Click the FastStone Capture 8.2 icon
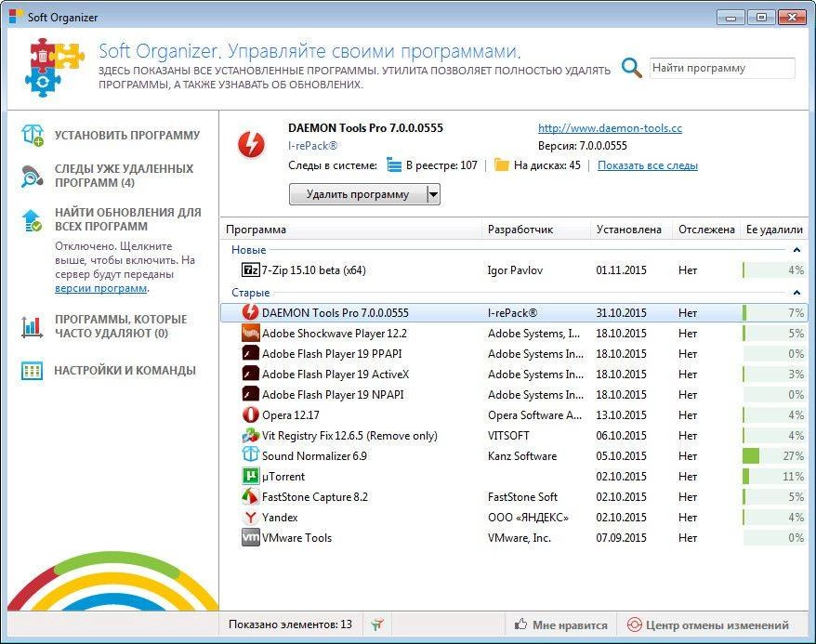 click(250, 496)
